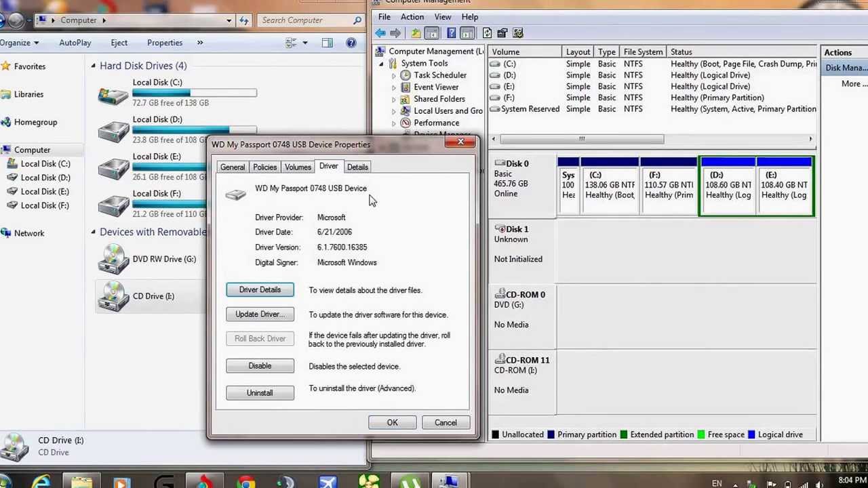
Task: Select Performance in console tree
Action: click(x=436, y=123)
